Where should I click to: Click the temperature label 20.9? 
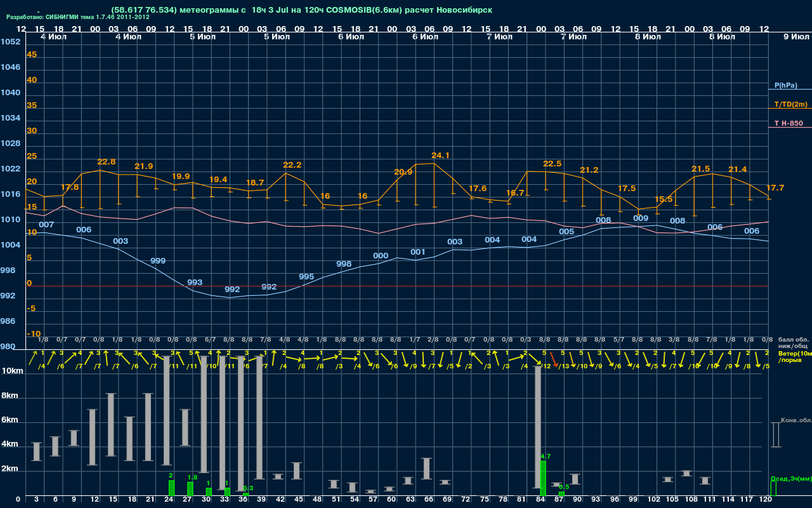(403, 171)
